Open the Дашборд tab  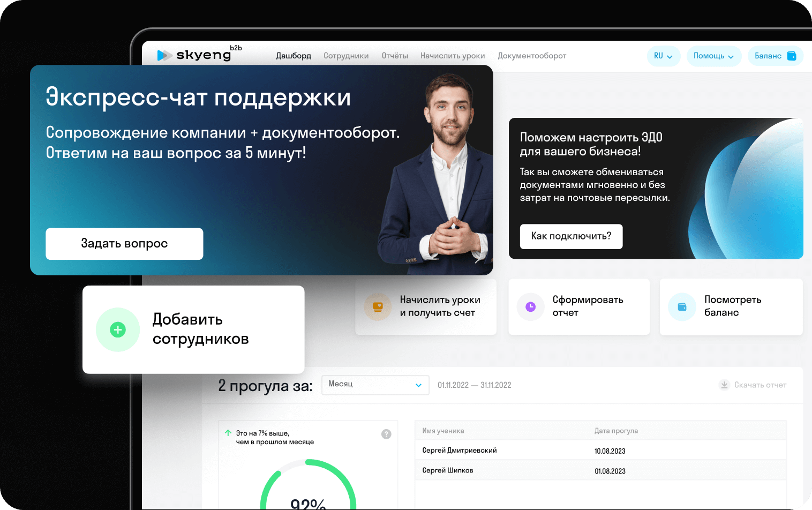[294, 56]
